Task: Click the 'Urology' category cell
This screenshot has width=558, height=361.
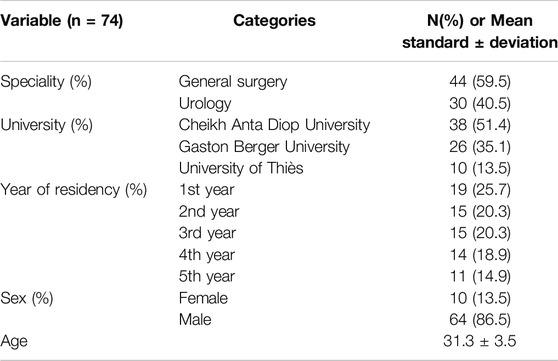Action: point(205,104)
